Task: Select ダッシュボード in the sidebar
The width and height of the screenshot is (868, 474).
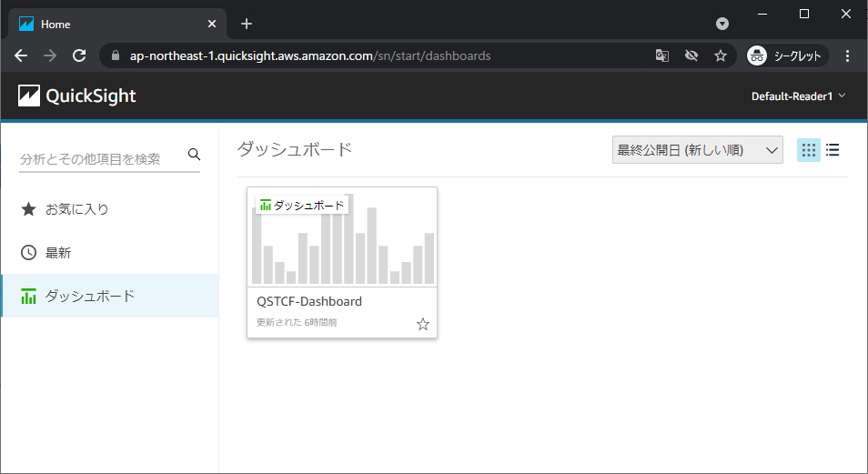Action: pos(109,296)
